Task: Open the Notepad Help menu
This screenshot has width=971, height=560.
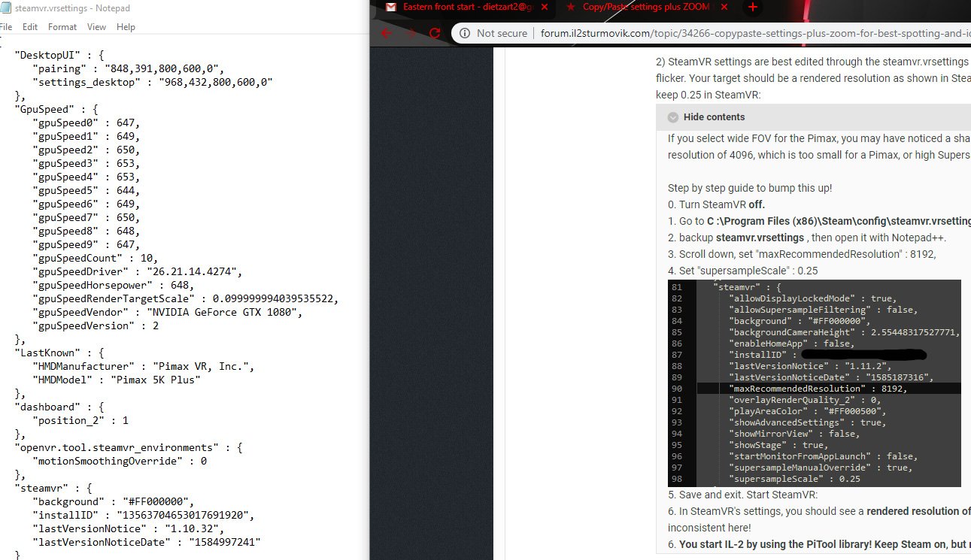Action: (126, 27)
